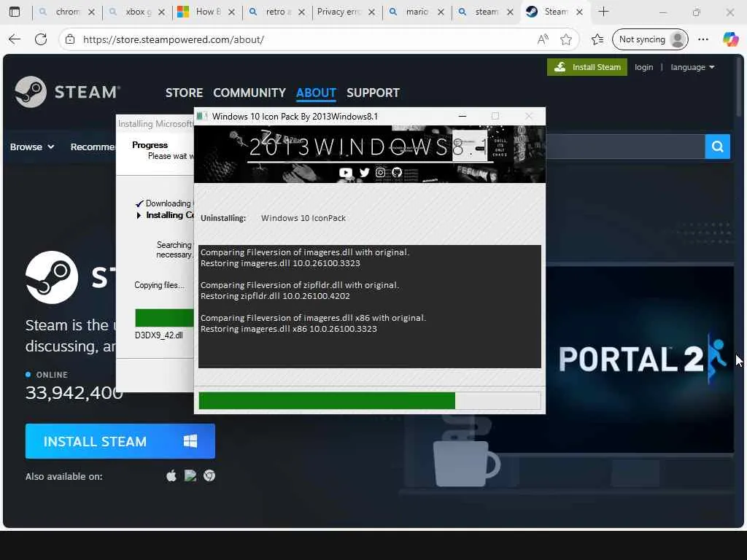Open Edge Settings and more menu

[x=703, y=39]
